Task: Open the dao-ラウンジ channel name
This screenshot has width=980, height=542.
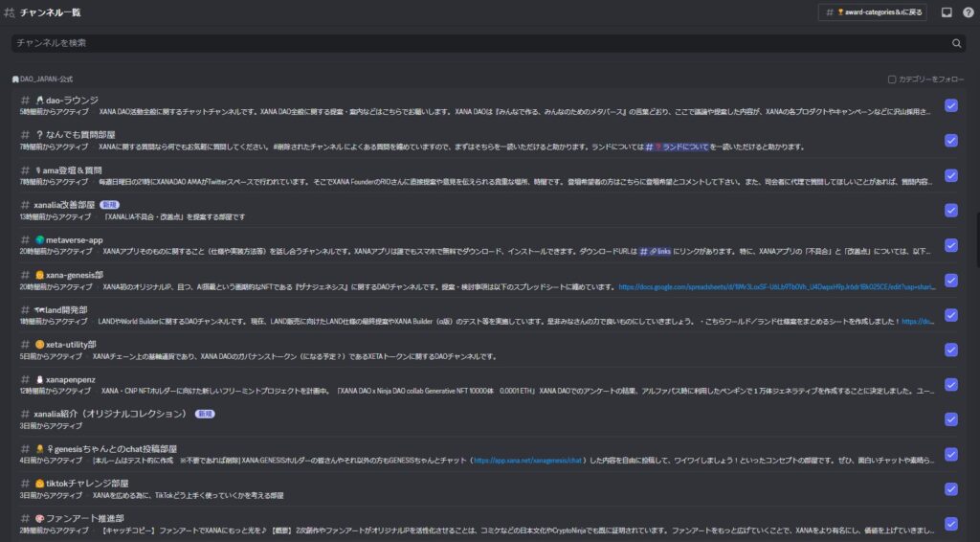Action: click(72, 100)
